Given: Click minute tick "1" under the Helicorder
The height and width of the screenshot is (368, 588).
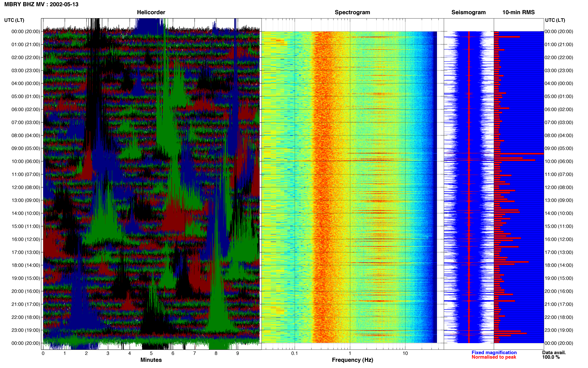Looking at the screenshot, I should click(65, 353).
